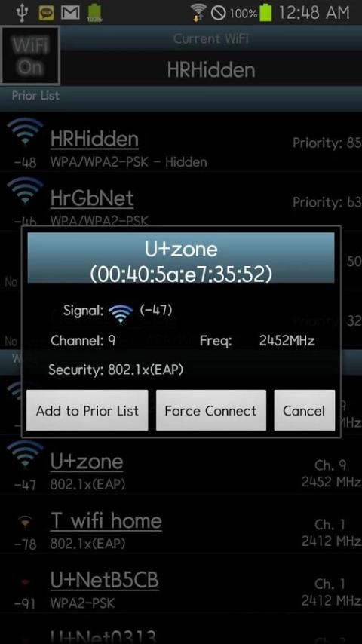Tap the signal icon in dialog
This screenshot has height=644, width=362.
tap(121, 314)
